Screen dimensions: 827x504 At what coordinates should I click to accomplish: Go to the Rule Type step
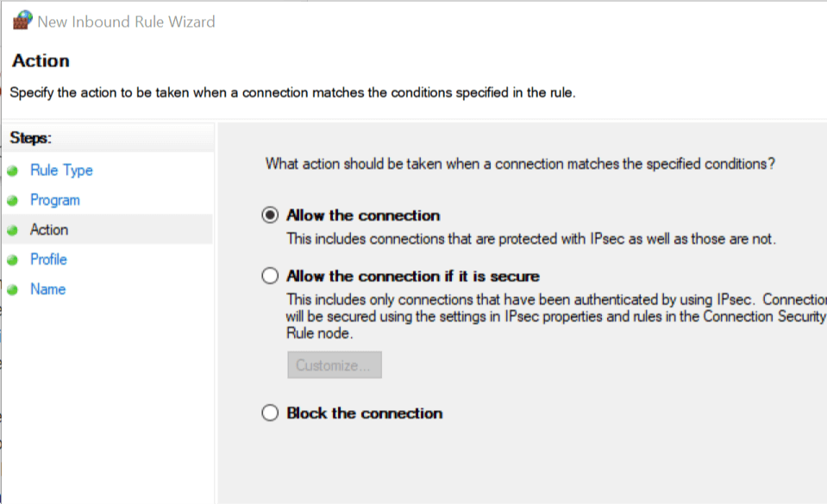(x=61, y=171)
